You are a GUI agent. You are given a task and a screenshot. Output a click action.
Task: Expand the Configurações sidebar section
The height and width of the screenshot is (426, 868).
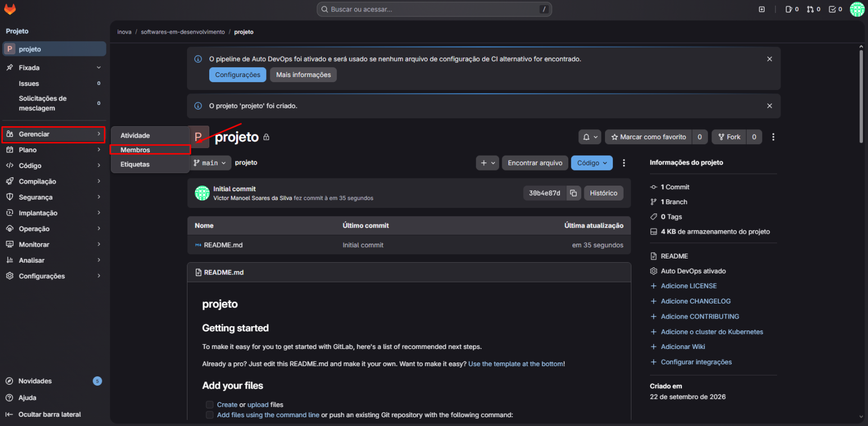coord(53,276)
